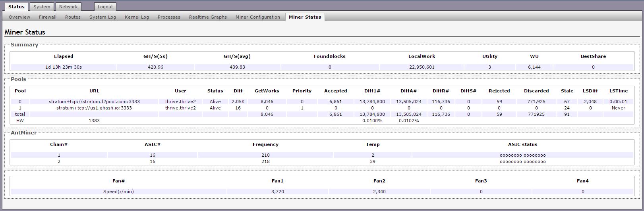The width and height of the screenshot is (644, 211).
Task: Select the GH/S(5s) value 420.96
Action: point(155,67)
